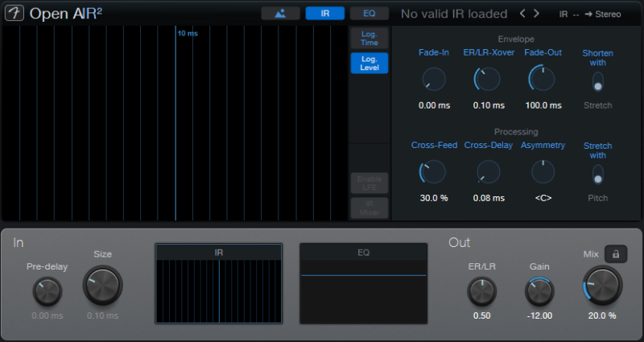This screenshot has width=644, height=342.
Task: Click the Mix lock icon
Action: [616, 254]
